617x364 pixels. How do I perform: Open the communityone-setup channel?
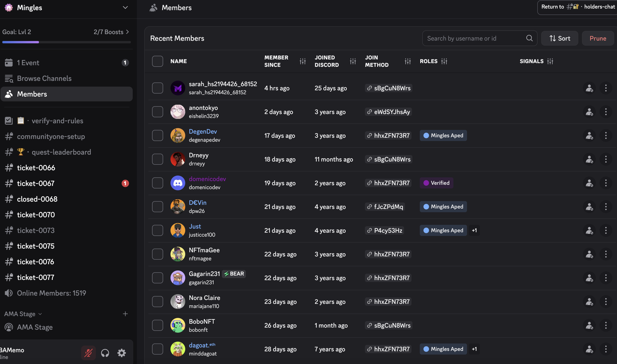[66, 136]
